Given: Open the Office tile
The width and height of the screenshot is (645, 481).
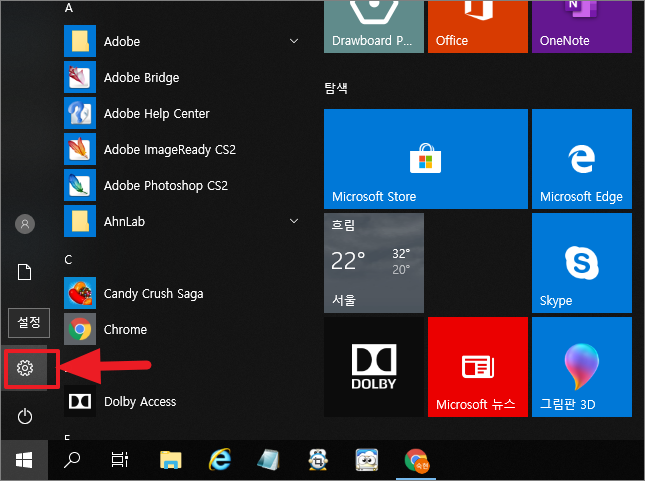Looking at the screenshot, I should coord(478,26).
